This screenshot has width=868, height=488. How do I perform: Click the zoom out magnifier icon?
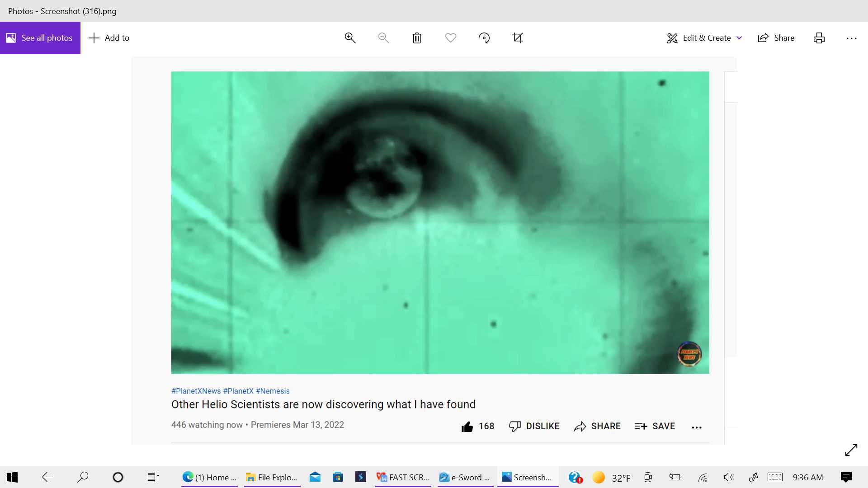[x=383, y=38]
